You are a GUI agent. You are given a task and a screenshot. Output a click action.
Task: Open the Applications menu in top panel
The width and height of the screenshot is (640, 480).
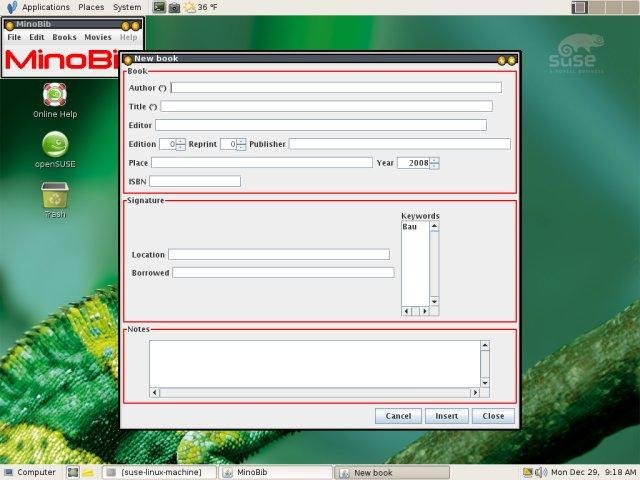[x=46, y=7]
